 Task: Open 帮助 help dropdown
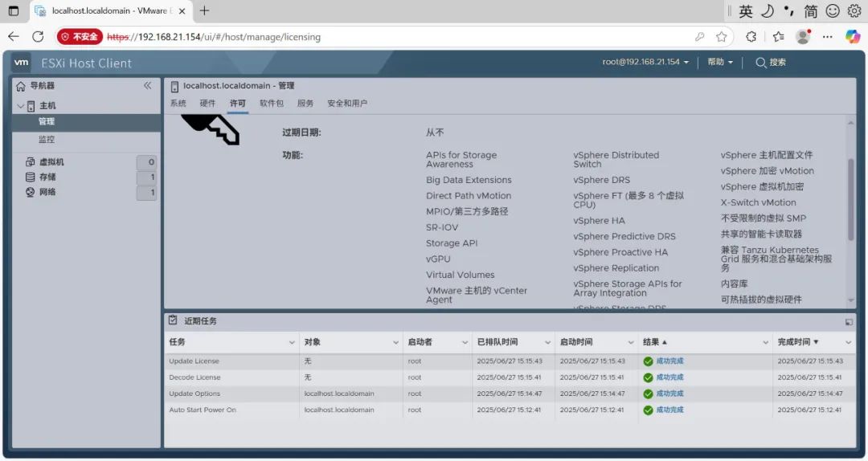(719, 62)
